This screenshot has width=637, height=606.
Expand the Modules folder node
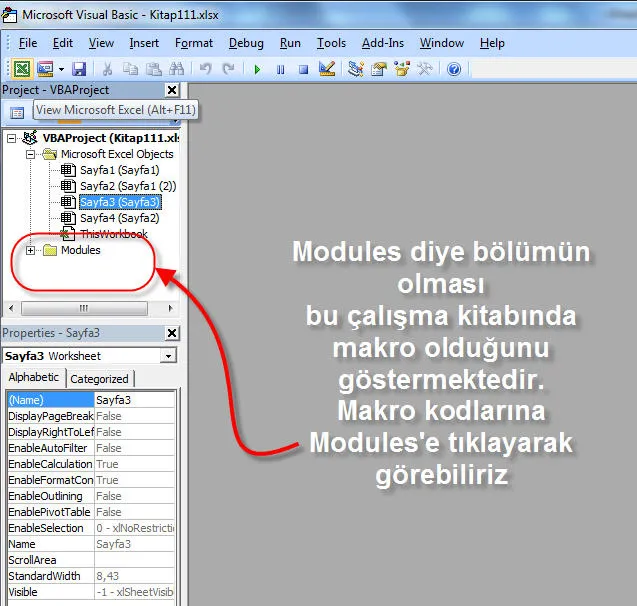31,251
